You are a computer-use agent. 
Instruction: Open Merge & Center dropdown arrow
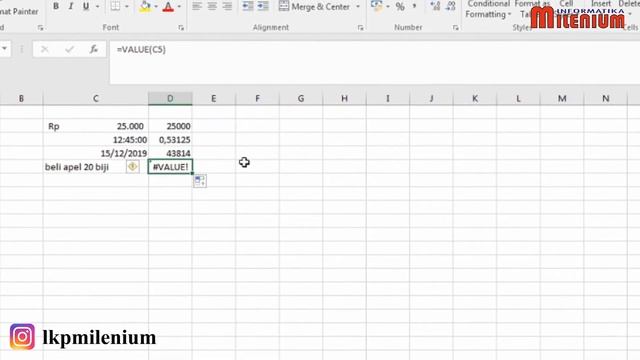pyautogui.click(x=358, y=7)
